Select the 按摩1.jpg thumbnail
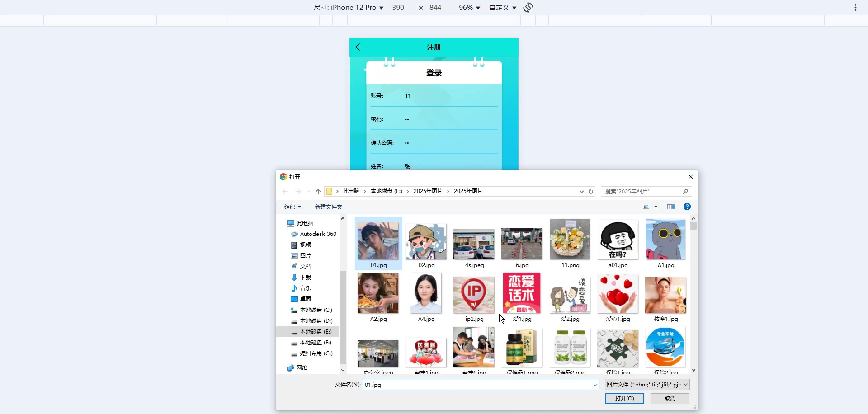 pos(666,295)
